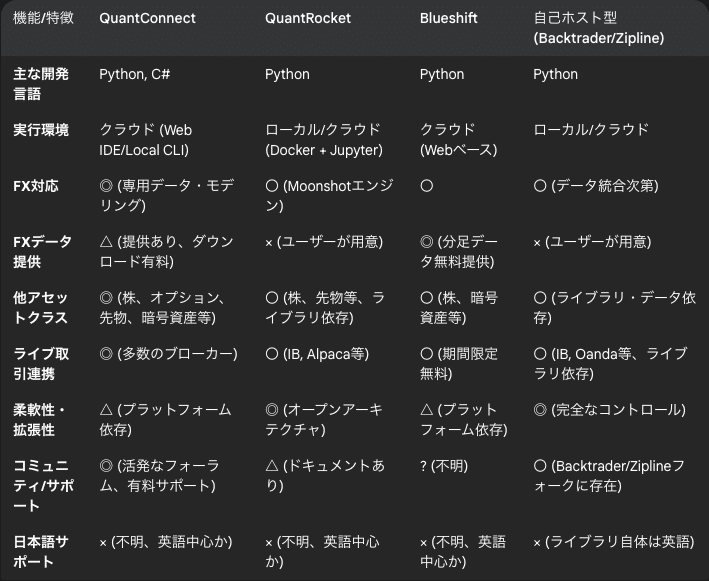Click ◎ (分足データ無料提供) cell
The width and height of the screenshot is (709, 581).
tap(458, 251)
